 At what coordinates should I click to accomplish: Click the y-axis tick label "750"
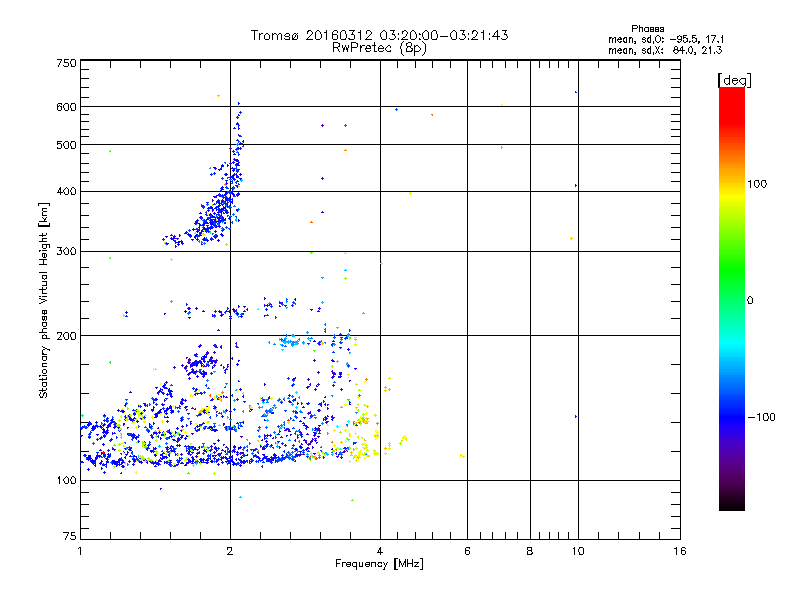(66, 63)
